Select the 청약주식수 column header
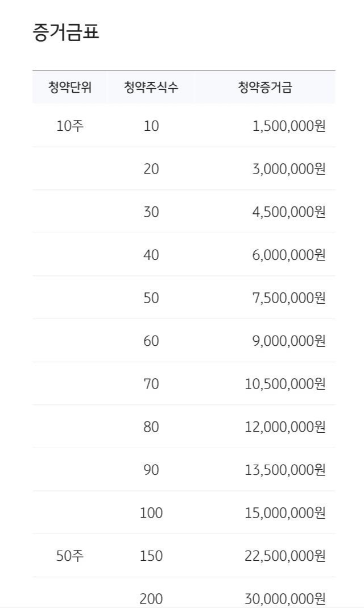Image resolution: width=364 pixels, height=608 pixels. (151, 87)
